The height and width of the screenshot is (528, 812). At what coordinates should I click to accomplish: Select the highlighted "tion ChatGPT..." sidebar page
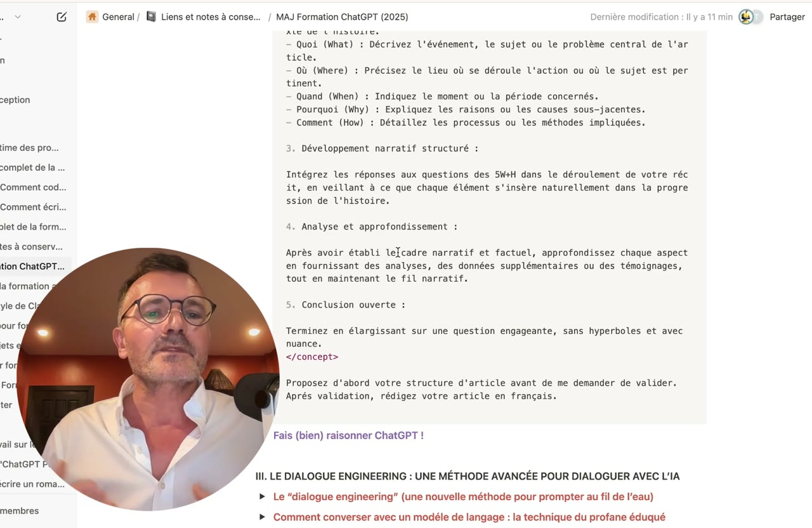[32, 267]
